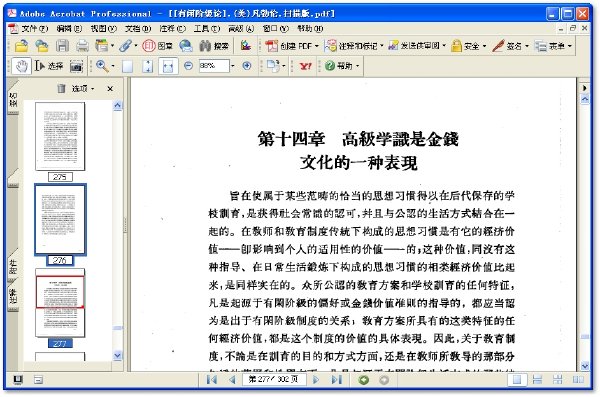Click the red 图章 stamp tool
600x397 pixels.
coord(157,46)
